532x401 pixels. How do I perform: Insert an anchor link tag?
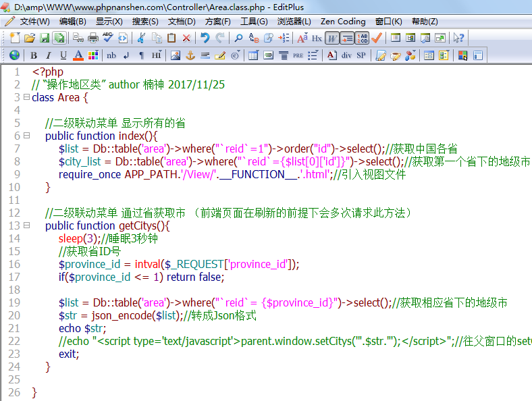[190, 55]
